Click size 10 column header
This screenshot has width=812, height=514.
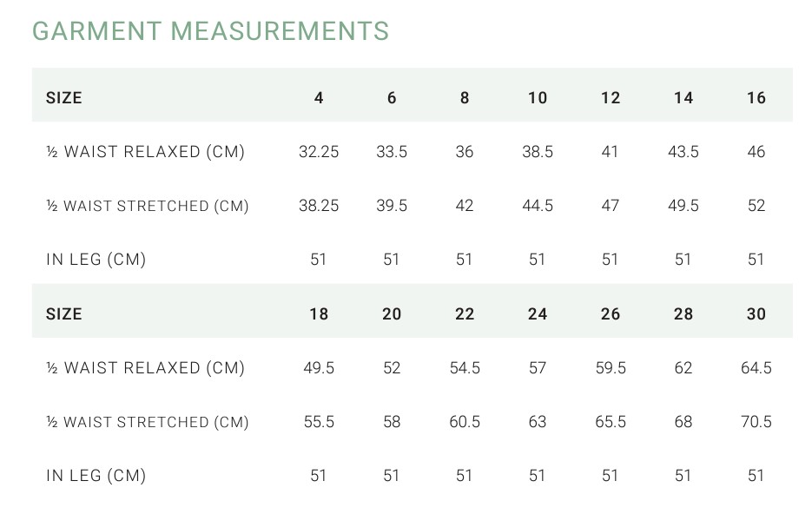(538, 98)
